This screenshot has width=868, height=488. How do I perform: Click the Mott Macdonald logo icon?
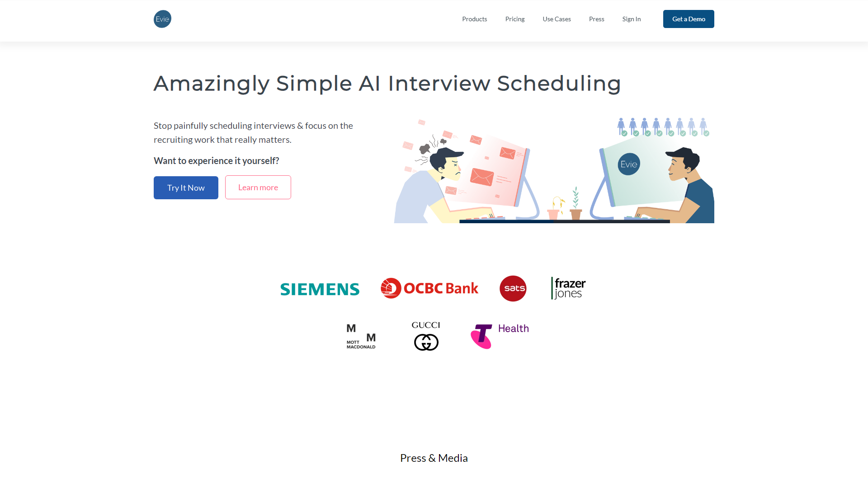pyautogui.click(x=361, y=335)
